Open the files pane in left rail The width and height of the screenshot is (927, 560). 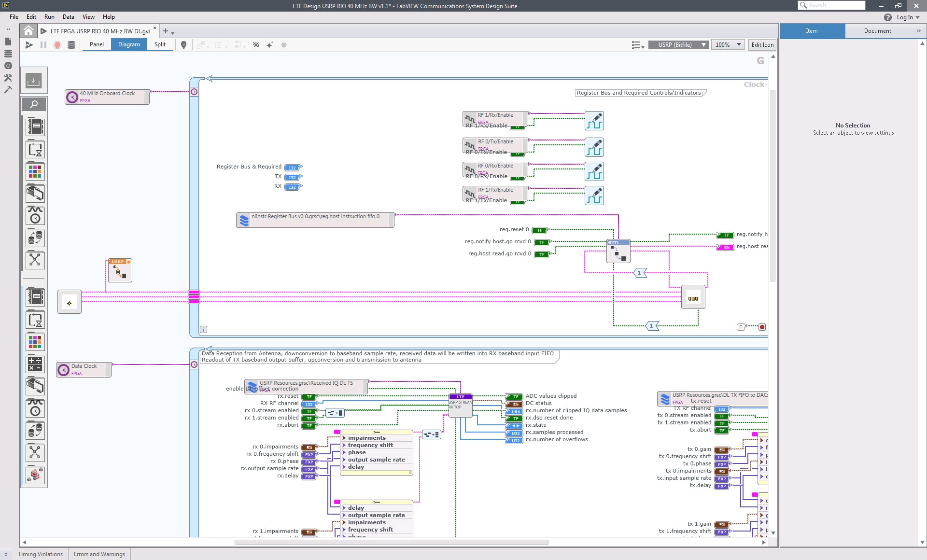[8, 42]
